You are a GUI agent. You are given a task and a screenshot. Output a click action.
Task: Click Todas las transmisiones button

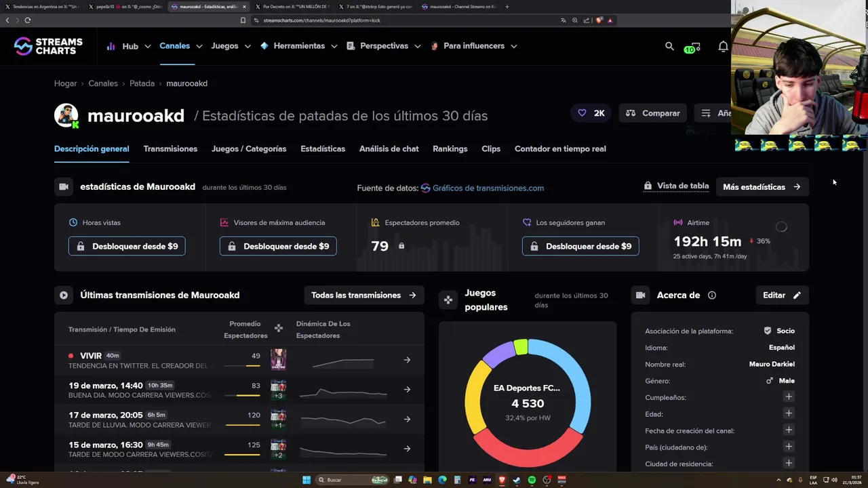(x=364, y=296)
